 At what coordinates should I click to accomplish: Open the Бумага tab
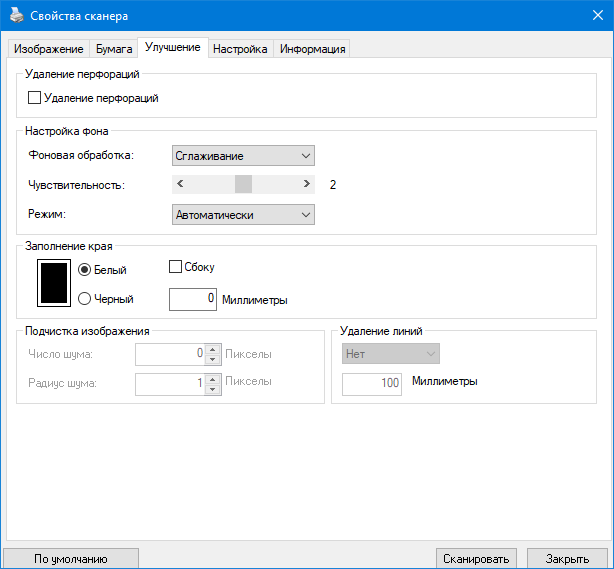click(114, 49)
